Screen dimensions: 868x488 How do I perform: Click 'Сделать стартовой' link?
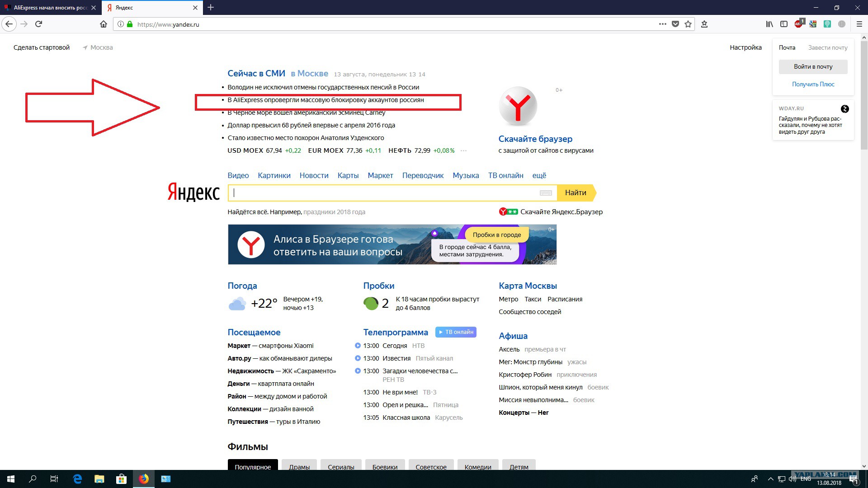click(42, 47)
